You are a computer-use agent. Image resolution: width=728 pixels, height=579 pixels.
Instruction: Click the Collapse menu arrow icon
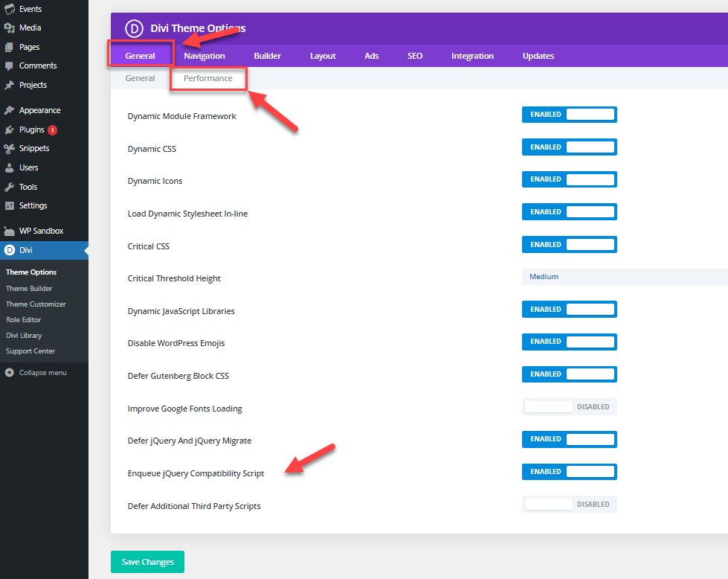tap(9, 373)
